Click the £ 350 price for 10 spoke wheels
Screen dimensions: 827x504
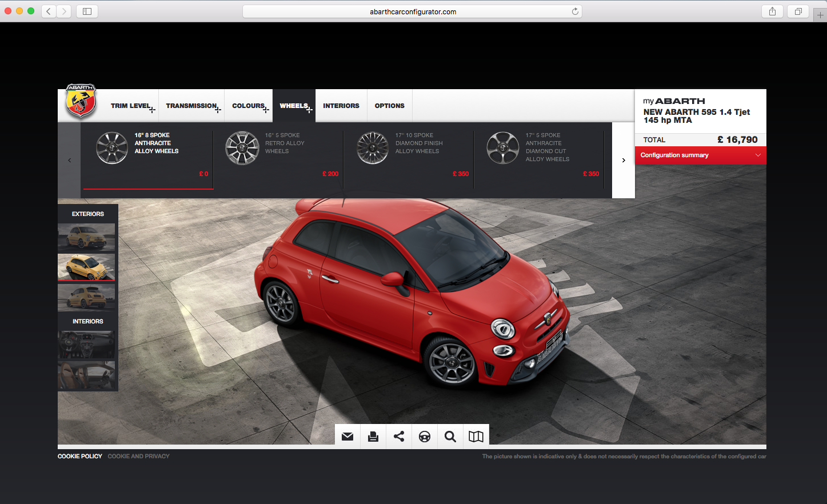pos(461,174)
